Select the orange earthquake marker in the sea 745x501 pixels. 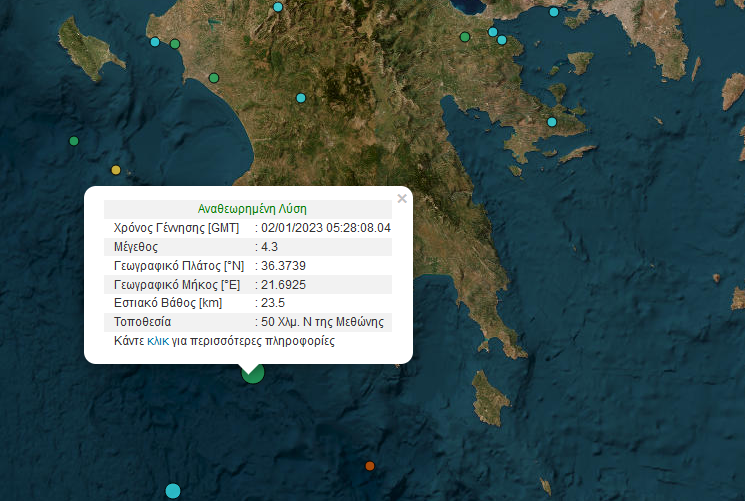[370, 466]
